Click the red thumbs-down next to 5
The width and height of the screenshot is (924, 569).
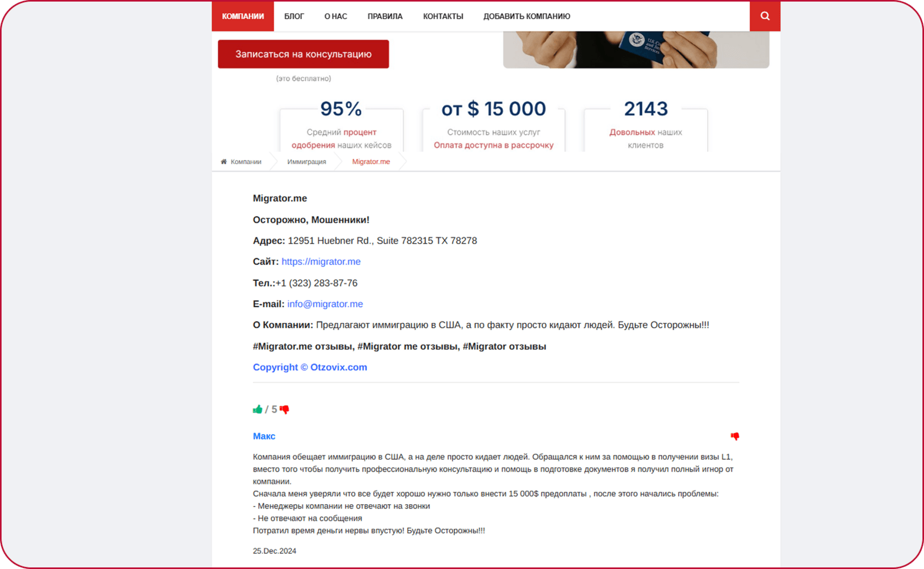[x=284, y=410]
